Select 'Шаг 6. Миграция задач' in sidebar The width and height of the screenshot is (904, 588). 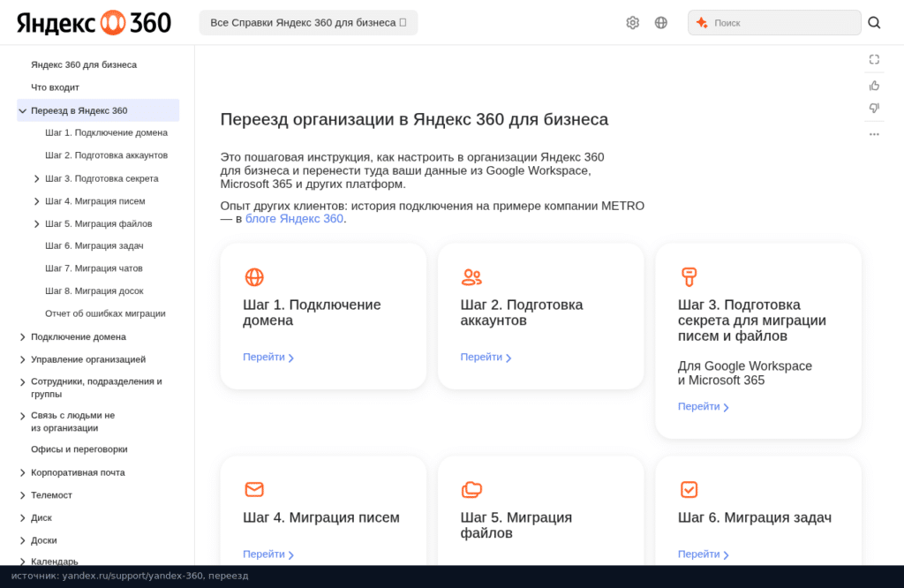coord(94,245)
